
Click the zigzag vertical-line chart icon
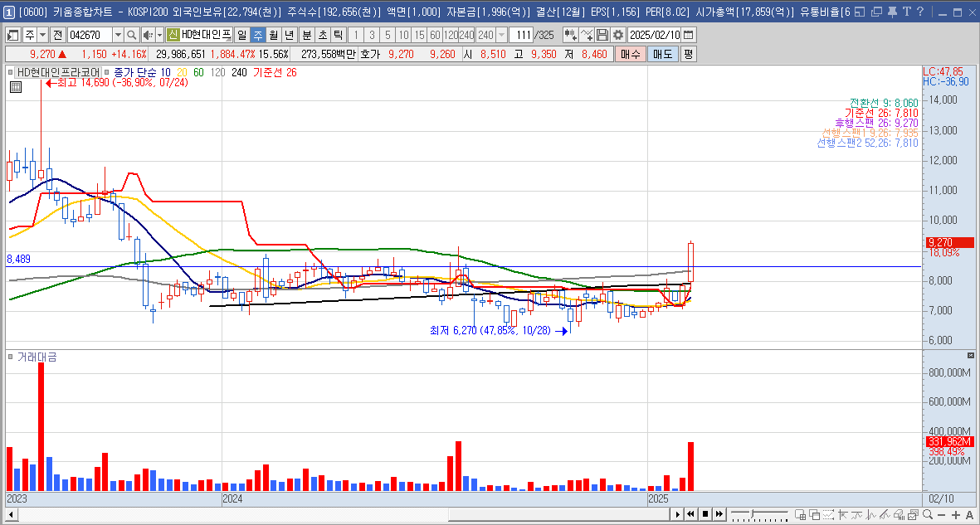[x=870, y=514]
